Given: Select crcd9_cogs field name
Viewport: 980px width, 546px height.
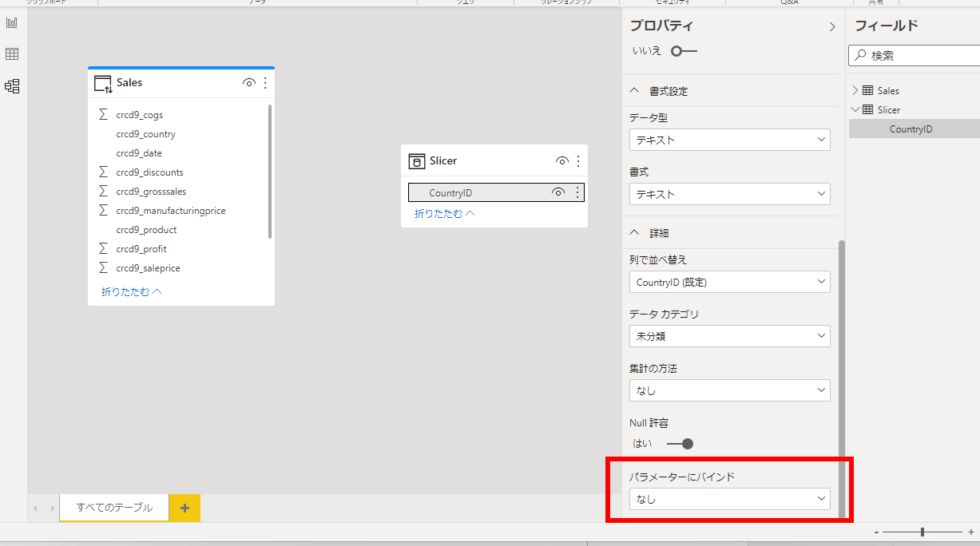Looking at the screenshot, I should pyautogui.click(x=139, y=114).
